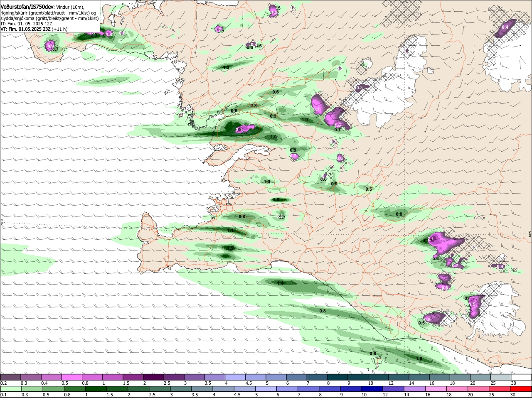This screenshot has width=532, height=398.
Task: Click the Veðurstofan/IS750dev title text
Action: click(x=27, y=6)
